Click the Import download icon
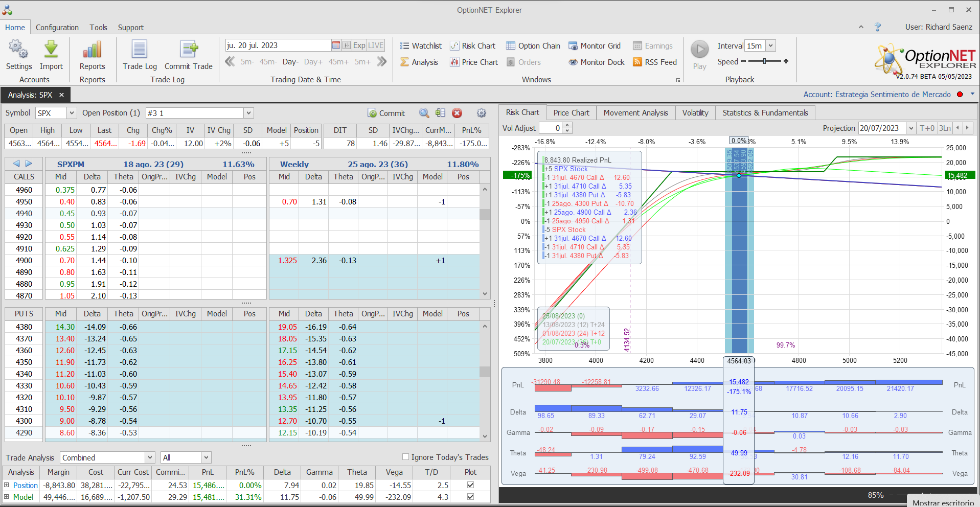 click(51, 50)
